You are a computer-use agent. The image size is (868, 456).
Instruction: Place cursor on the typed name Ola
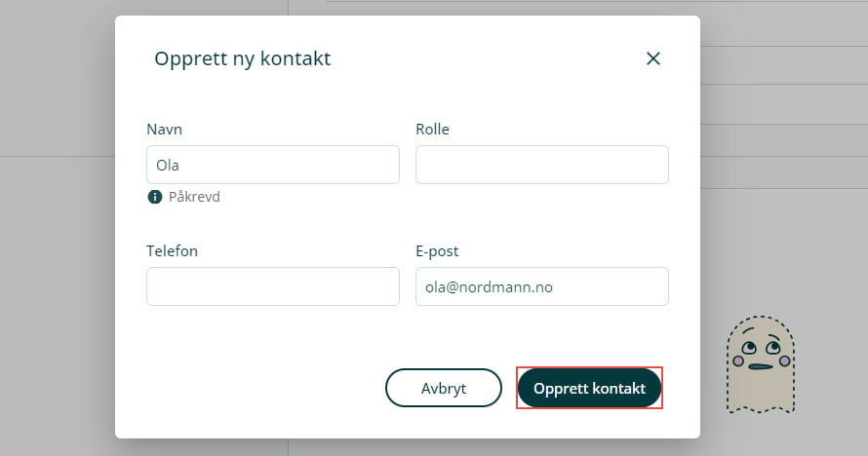tap(168, 166)
